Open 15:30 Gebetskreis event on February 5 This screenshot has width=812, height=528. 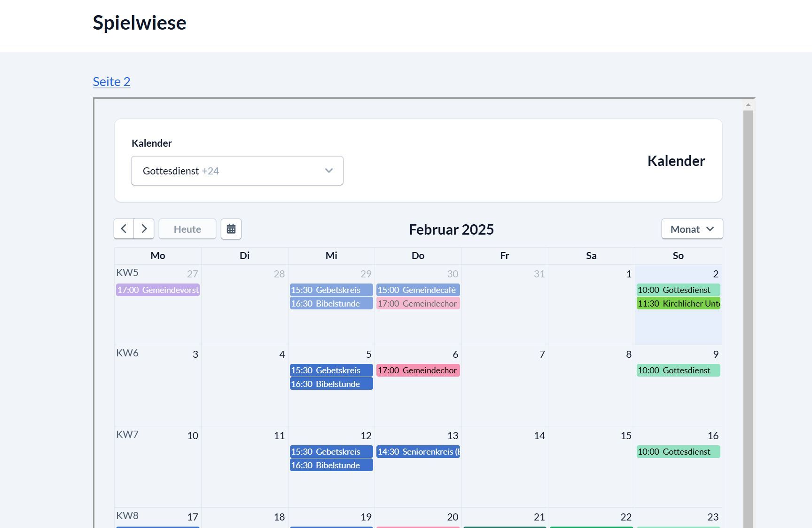[x=331, y=370]
